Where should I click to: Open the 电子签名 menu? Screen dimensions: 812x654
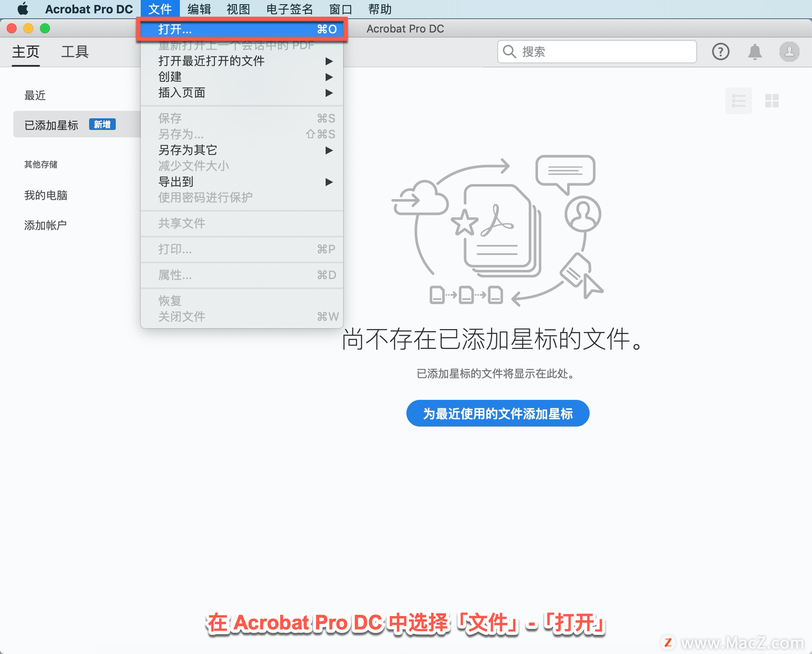290,8
